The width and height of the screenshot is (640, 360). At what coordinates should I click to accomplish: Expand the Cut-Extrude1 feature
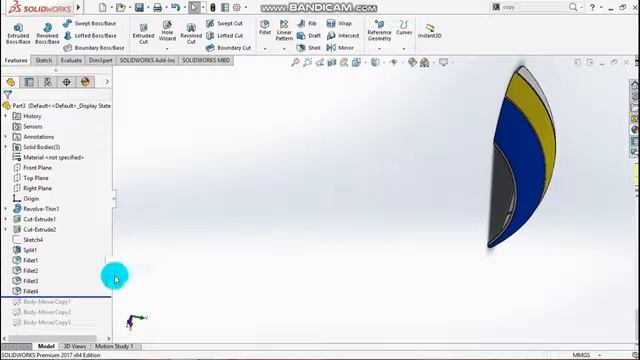(6, 219)
